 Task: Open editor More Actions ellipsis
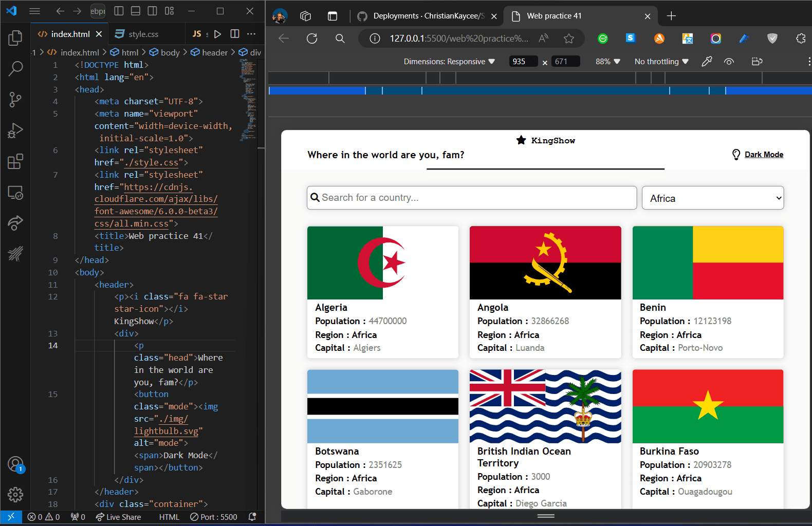coord(251,34)
